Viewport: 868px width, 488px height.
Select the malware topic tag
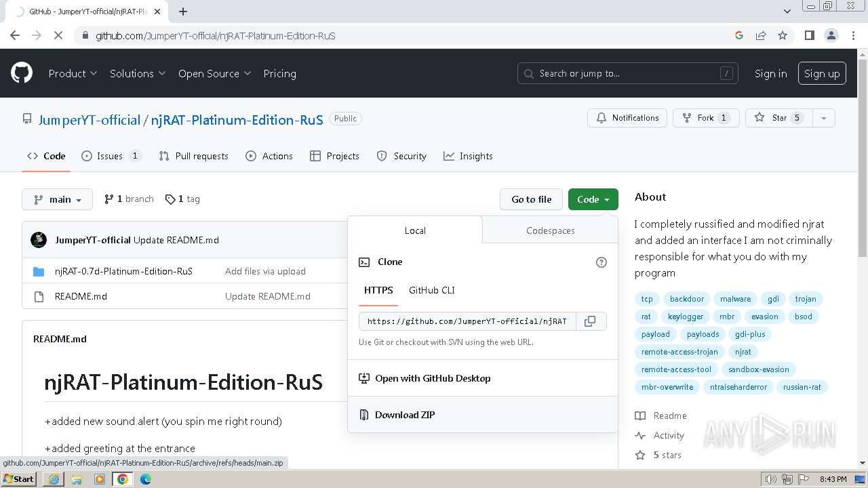tap(736, 299)
